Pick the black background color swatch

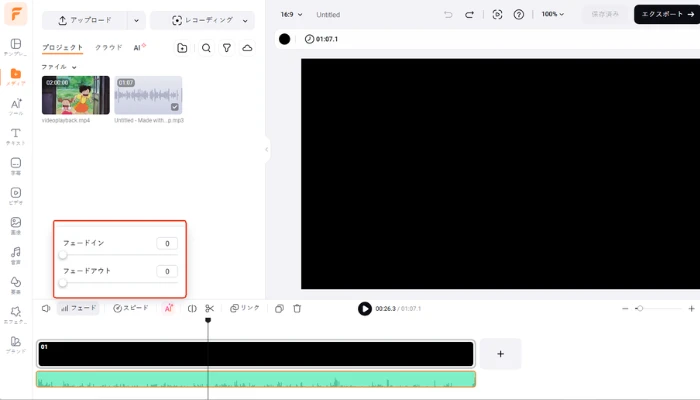[x=284, y=39]
